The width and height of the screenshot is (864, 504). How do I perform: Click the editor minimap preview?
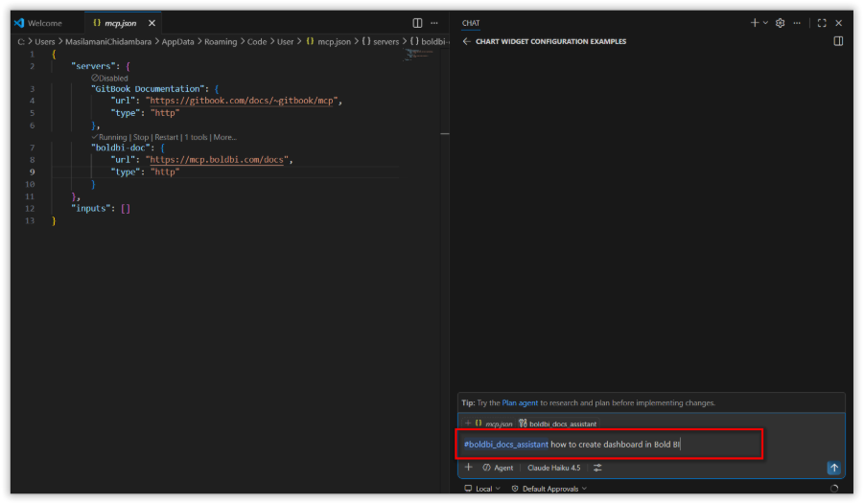[419, 55]
